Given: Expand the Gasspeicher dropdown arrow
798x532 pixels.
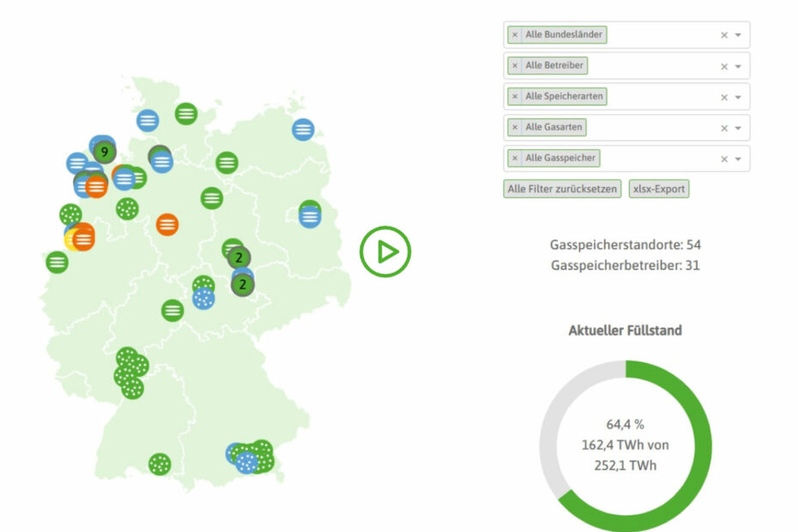Looking at the screenshot, I should [x=738, y=160].
